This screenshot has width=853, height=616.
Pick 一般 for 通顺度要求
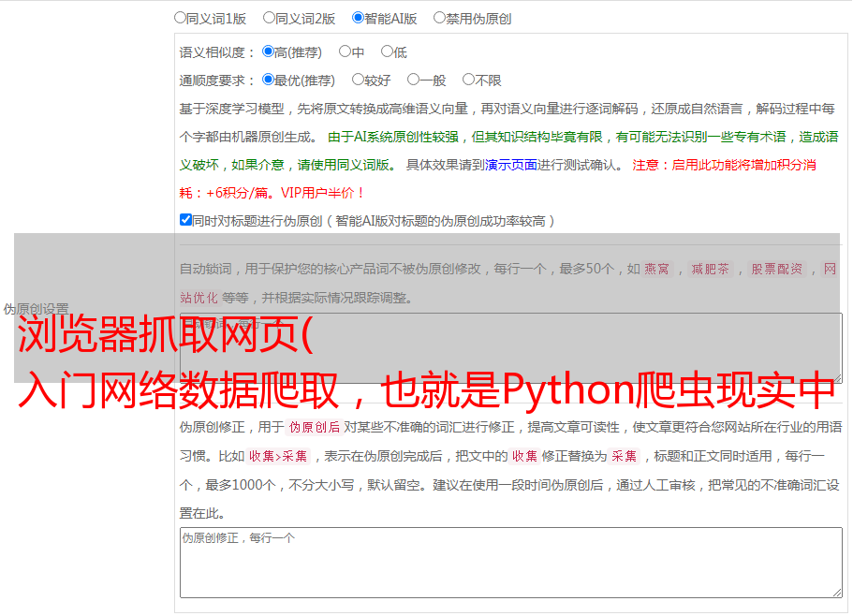click(x=414, y=80)
